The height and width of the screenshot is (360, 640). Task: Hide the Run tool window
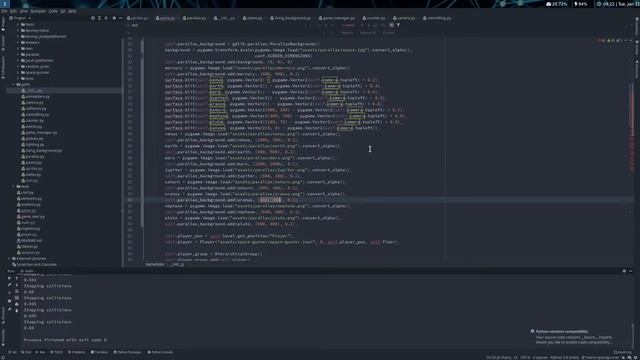[x=631, y=271]
